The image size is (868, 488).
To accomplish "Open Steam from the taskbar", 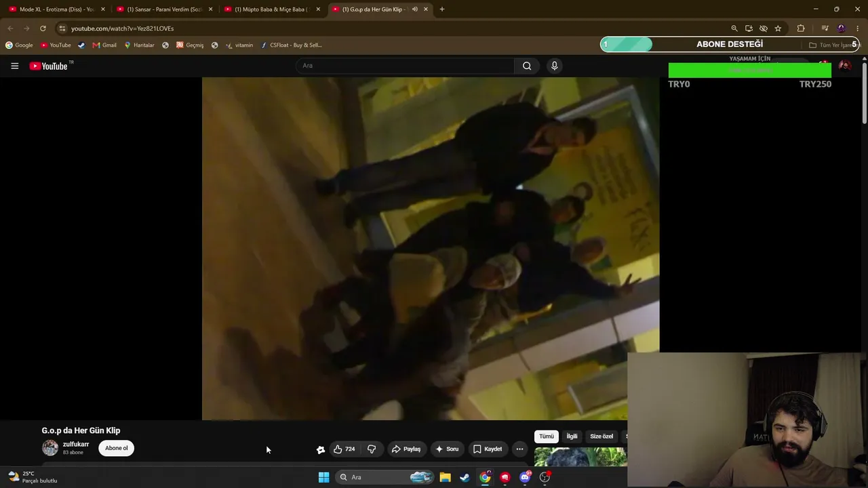I will click(x=465, y=477).
